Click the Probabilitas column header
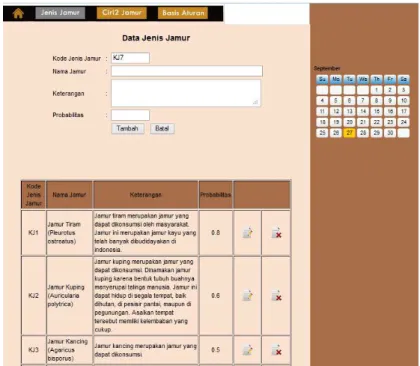The image size is (420, 366). click(216, 195)
